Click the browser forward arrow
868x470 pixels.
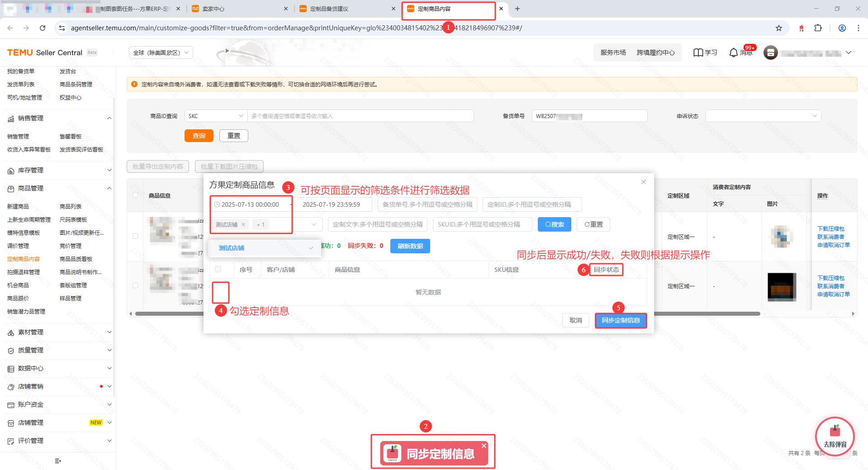26,28
